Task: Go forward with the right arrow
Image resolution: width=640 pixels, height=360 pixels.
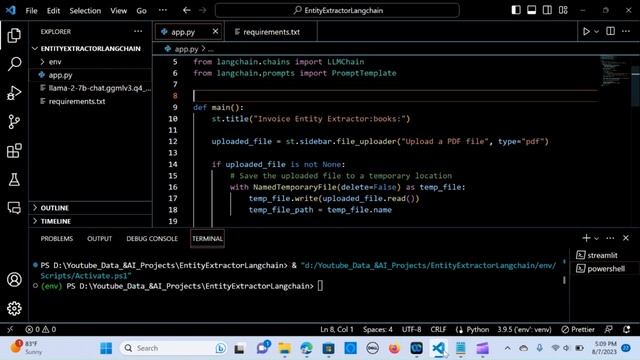Action: pyautogui.click(x=202, y=10)
